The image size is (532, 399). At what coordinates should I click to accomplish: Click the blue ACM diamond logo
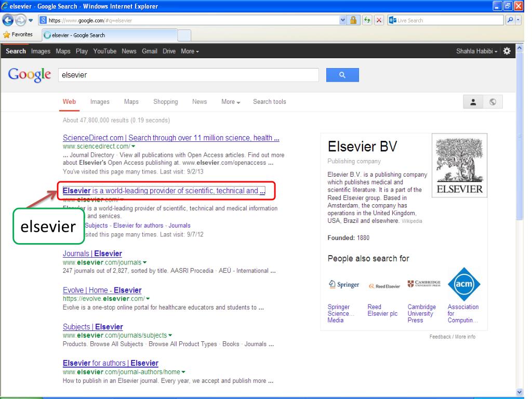click(x=464, y=284)
